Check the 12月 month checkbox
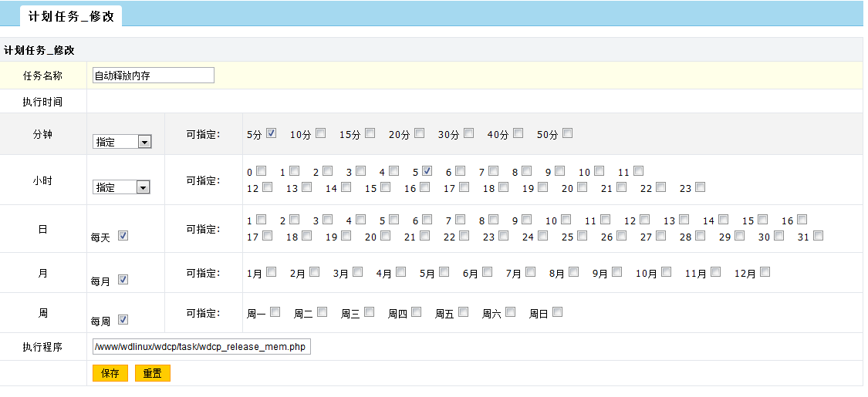The image size is (868, 397). pos(765,271)
